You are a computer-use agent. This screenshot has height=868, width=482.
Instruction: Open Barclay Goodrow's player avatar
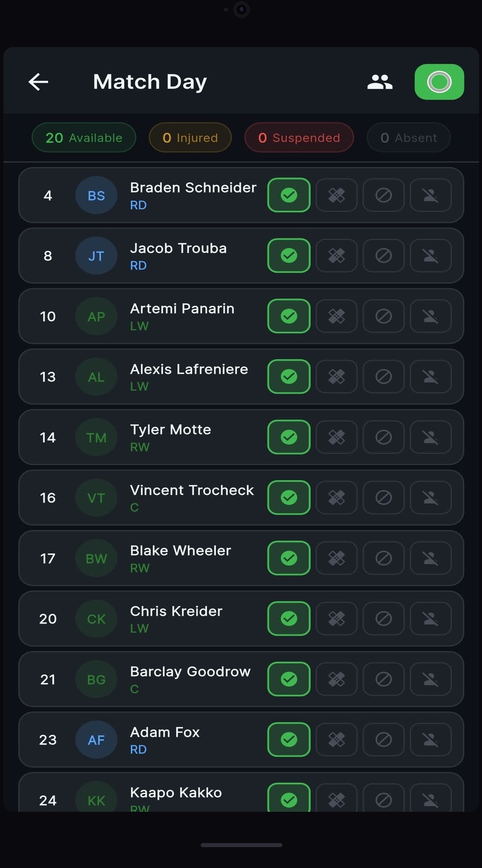(x=96, y=679)
